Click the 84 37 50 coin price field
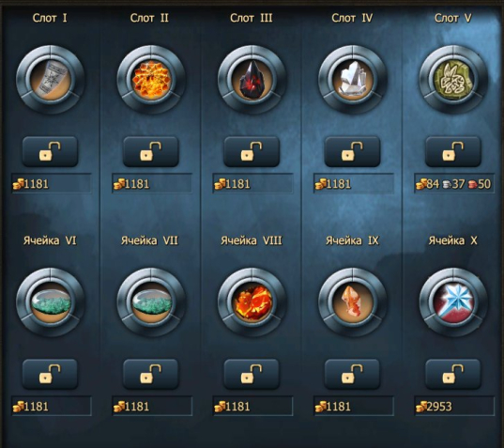The height and width of the screenshot is (448, 504). 454,184
